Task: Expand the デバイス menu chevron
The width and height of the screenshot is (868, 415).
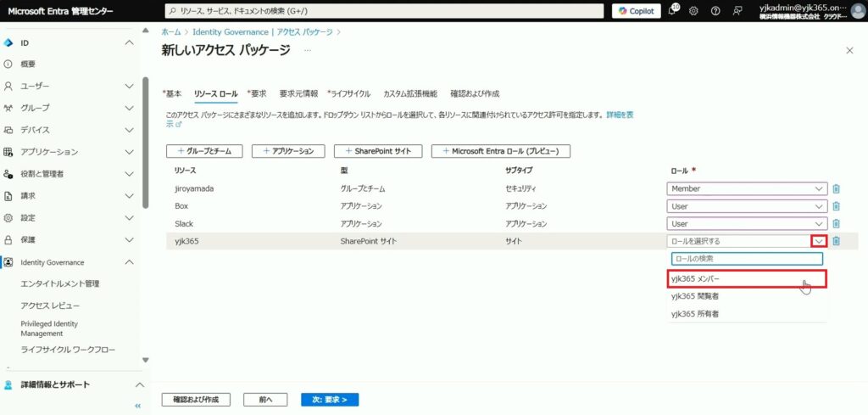Action: pyautogui.click(x=129, y=130)
